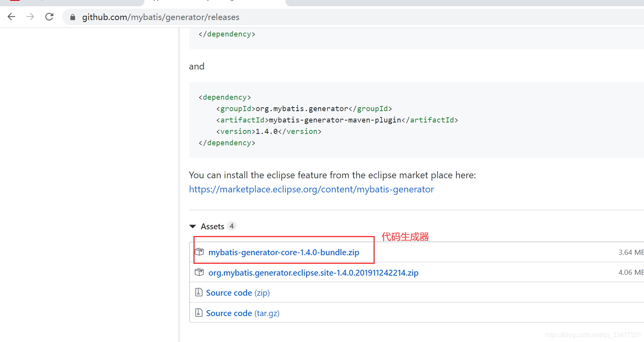
Task: Focus the address bar URL
Action: 161,17
